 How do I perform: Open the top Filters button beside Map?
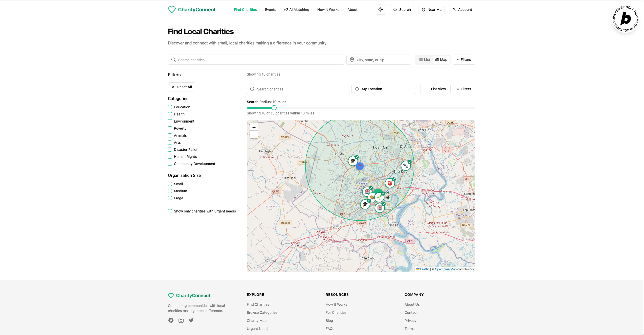point(464,60)
